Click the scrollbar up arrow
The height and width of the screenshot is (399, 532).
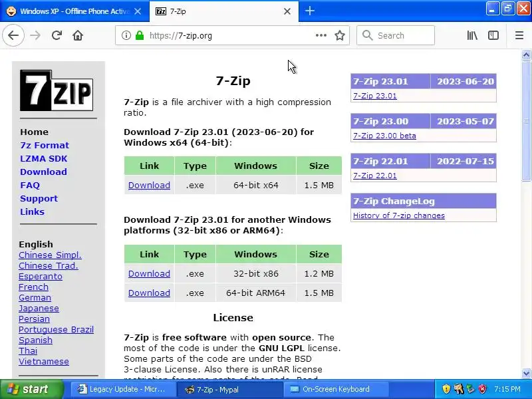click(x=526, y=55)
